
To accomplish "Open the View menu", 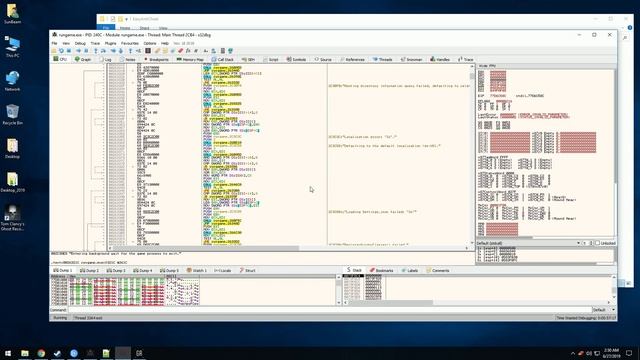I will 66,43.
